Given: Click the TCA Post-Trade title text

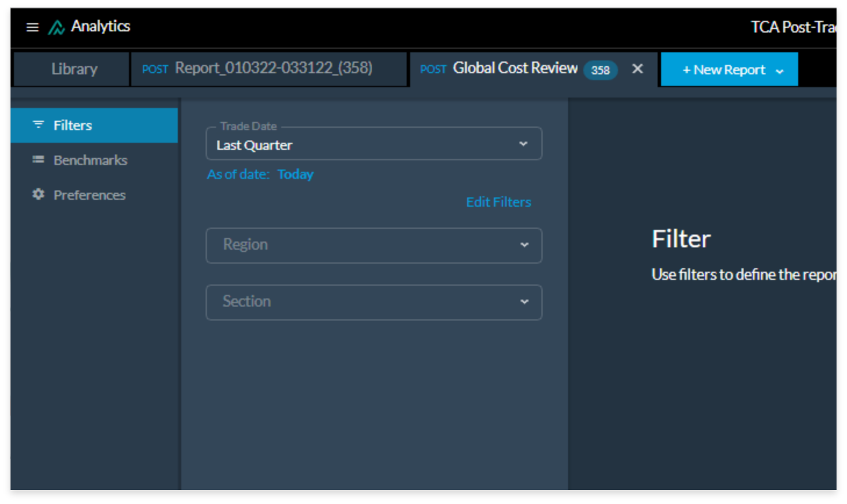Looking at the screenshot, I should coord(792,27).
